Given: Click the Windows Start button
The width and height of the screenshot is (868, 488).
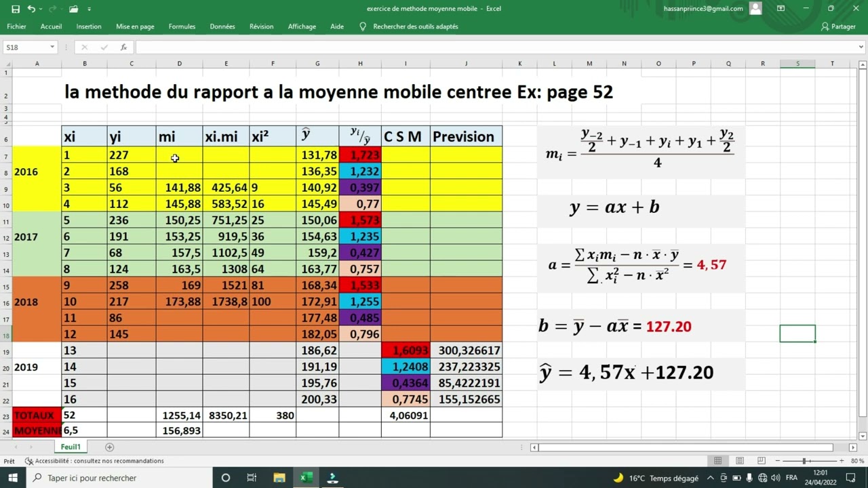Looking at the screenshot, I should [x=14, y=478].
